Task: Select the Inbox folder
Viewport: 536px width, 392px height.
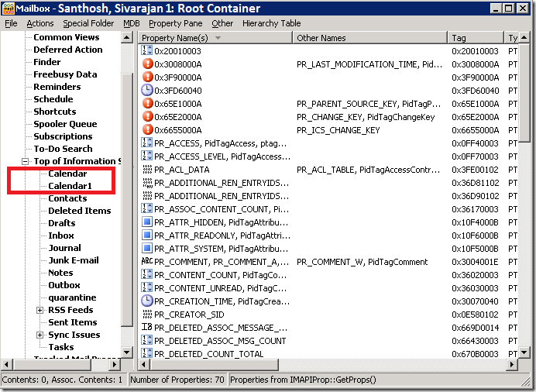Action: click(x=61, y=236)
